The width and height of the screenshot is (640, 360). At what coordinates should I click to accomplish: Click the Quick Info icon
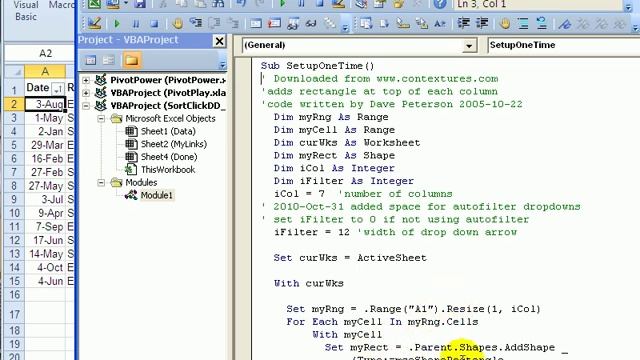pos(403,23)
